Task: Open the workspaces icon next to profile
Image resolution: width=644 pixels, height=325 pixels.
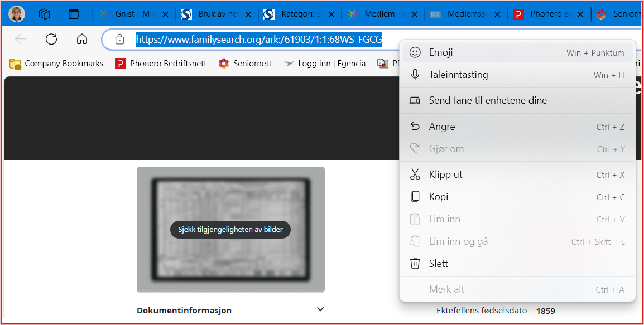Action: click(x=45, y=14)
